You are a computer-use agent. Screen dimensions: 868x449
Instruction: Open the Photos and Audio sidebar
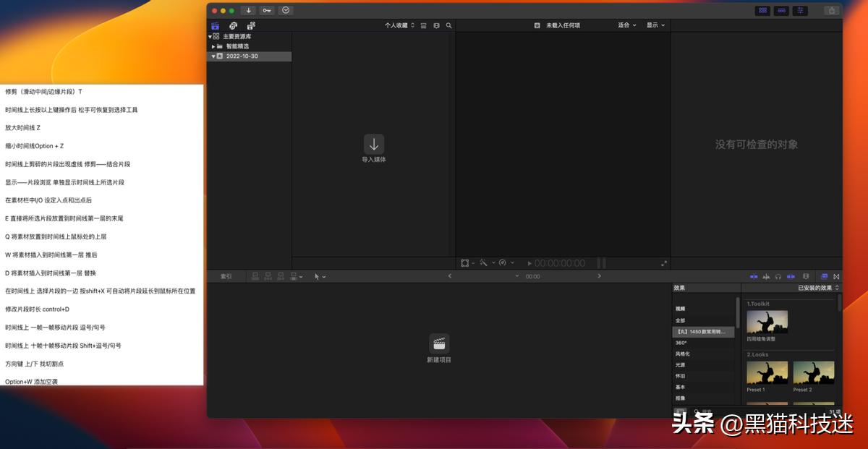coord(232,25)
